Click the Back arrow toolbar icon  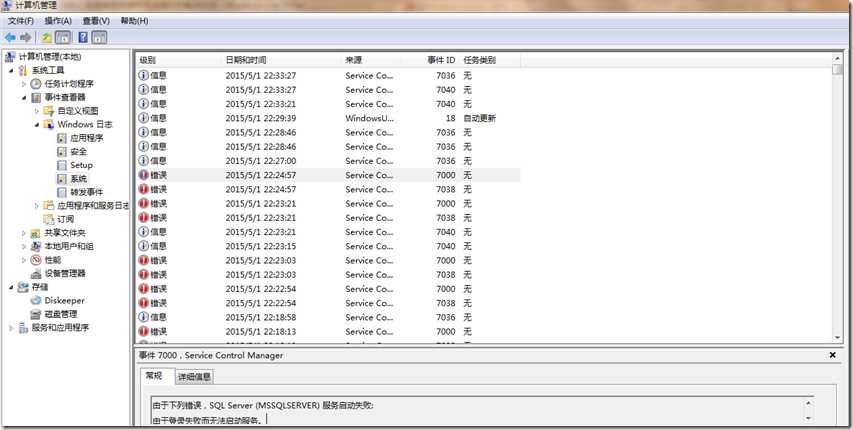click(10, 38)
